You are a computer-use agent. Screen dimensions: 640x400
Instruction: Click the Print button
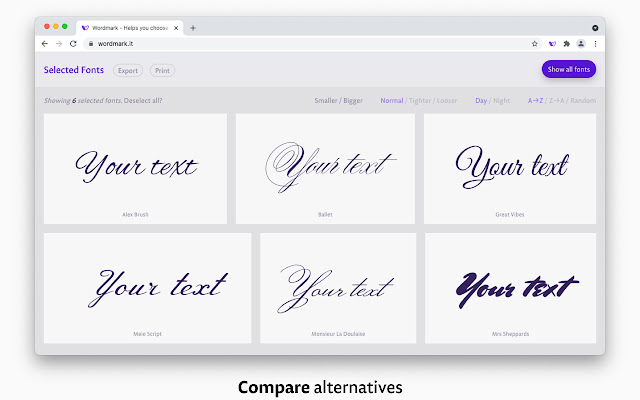coord(162,71)
